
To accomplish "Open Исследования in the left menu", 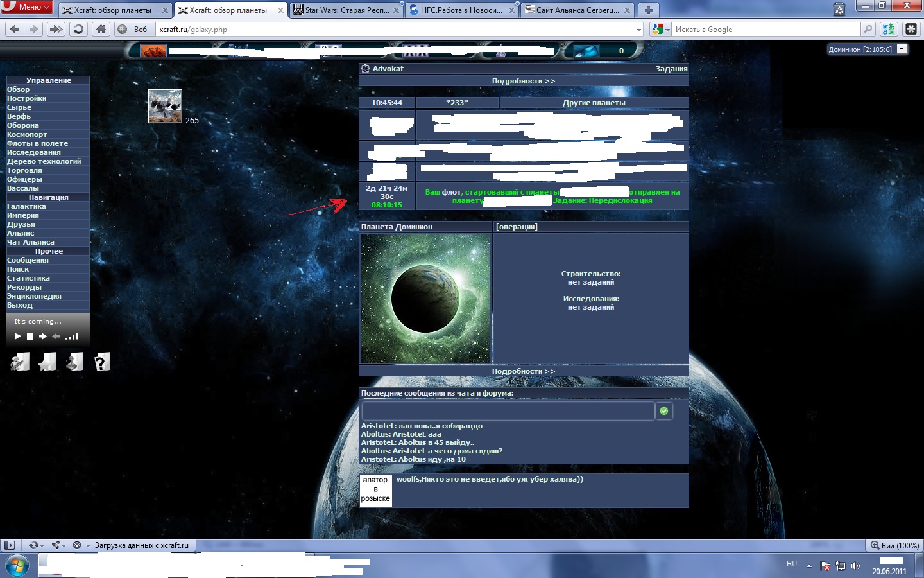I will 34,152.
